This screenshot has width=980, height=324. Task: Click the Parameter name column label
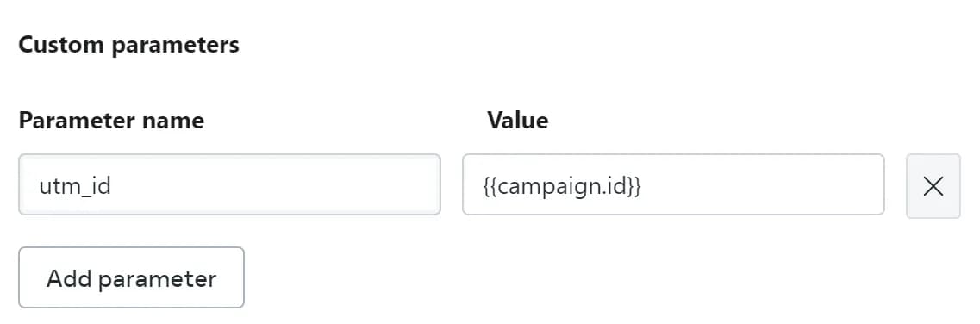[111, 120]
